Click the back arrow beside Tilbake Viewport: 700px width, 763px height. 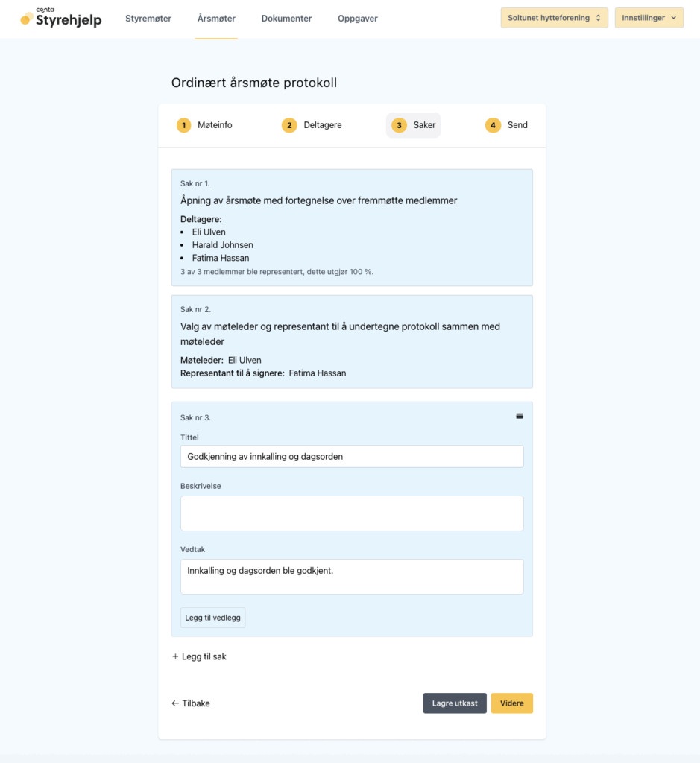(175, 703)
